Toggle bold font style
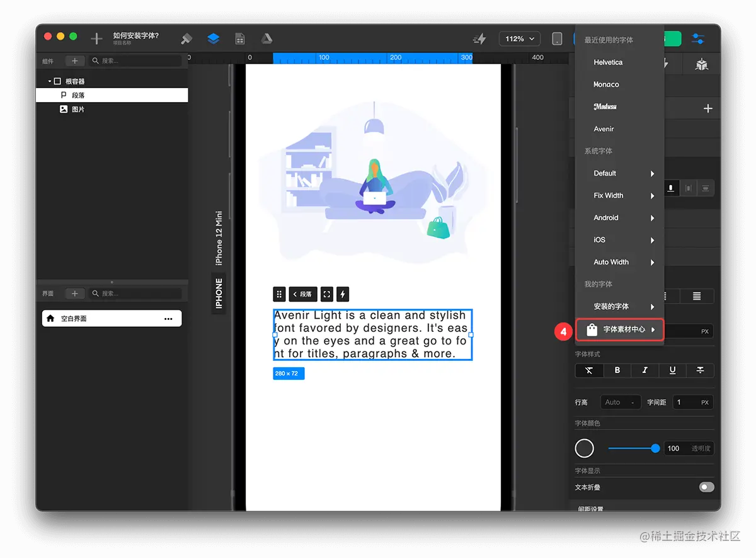Image resolution: width=756 pixels, height=558 pixels. point(617,370)
